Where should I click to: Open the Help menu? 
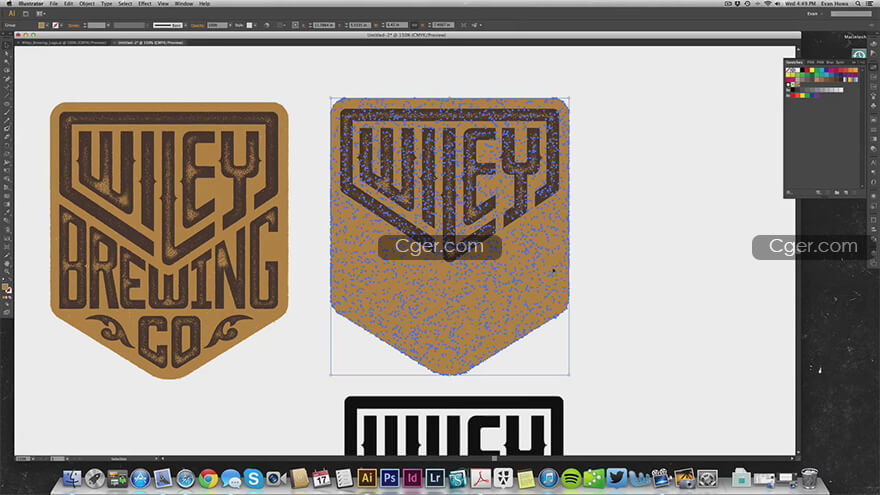pos(204,3)
